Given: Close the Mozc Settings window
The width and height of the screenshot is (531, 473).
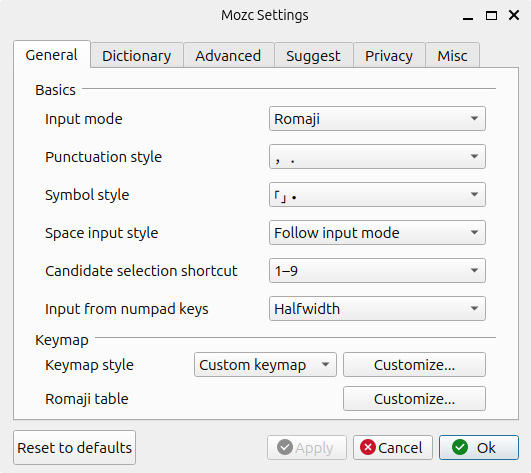Looking at the screenshot, I should [514, 15].
